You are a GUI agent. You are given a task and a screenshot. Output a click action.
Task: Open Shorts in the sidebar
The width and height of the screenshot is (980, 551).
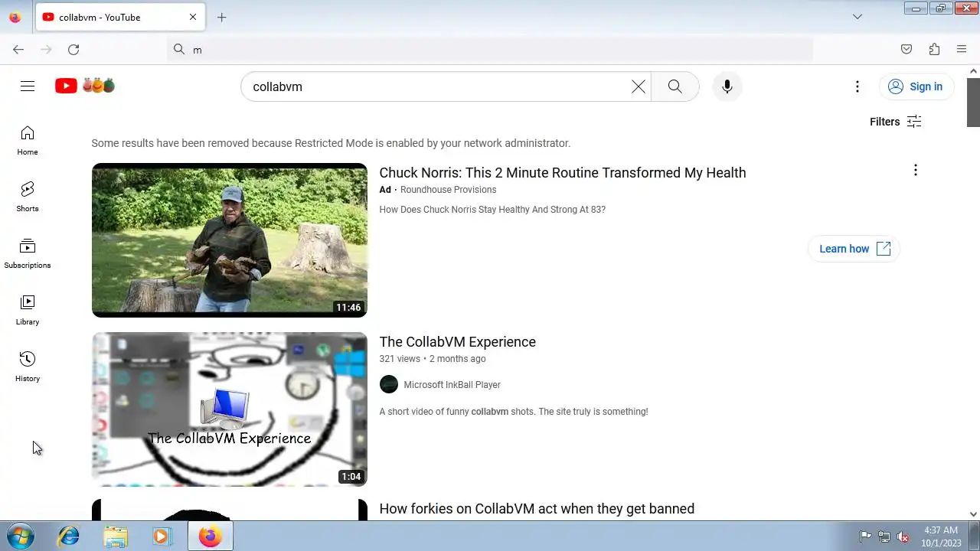[x=28, y=197]
